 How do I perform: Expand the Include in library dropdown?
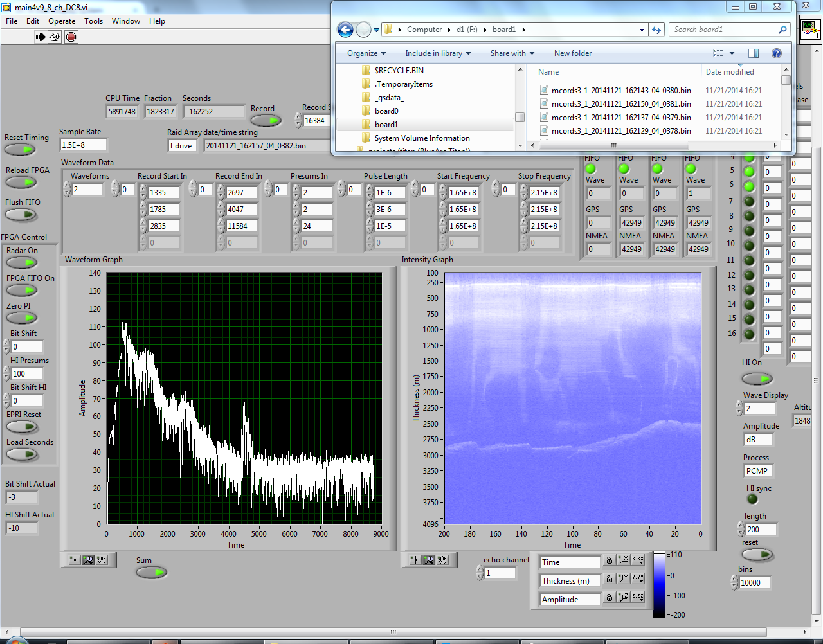(x=437, y=53)
